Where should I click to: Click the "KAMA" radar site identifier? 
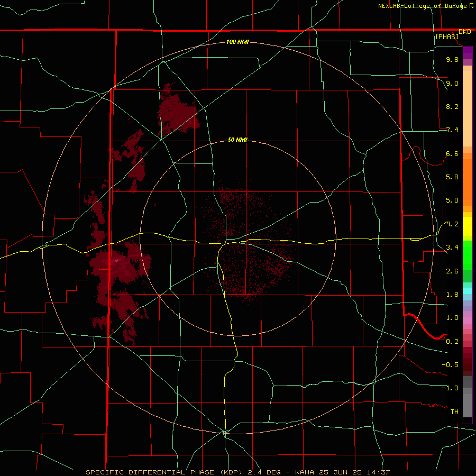pyautogui.click(x=305, y=472)
